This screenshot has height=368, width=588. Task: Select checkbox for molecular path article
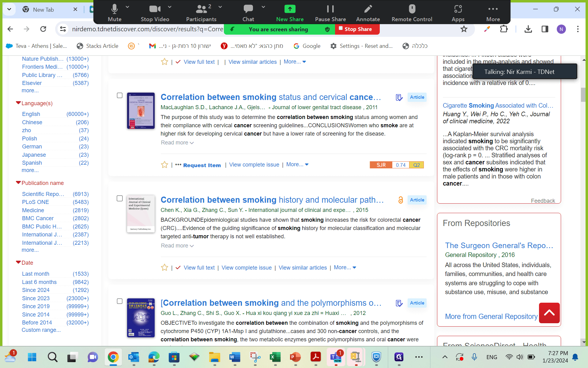point(120,198)
